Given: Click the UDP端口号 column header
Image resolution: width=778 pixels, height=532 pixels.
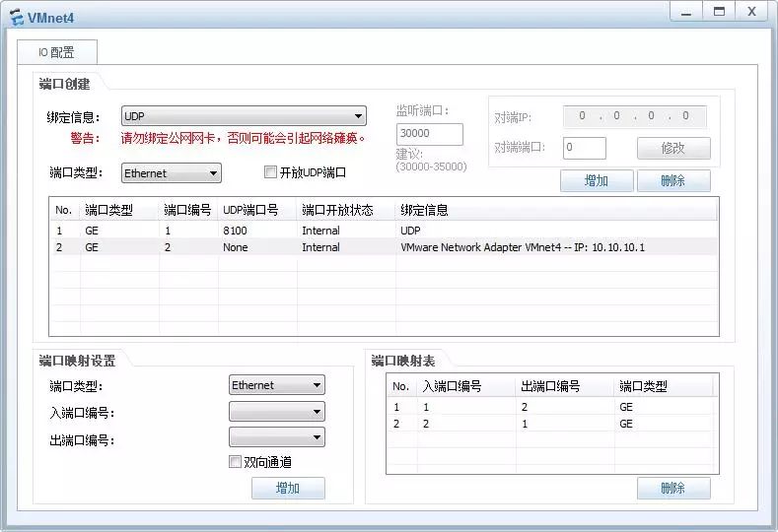Looking at the screenshot, I should click(257, 210).
